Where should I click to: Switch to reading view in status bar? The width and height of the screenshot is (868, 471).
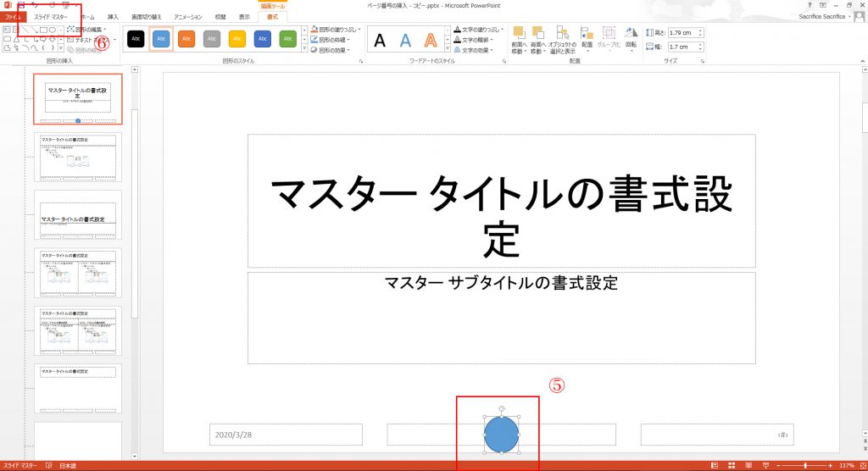pos(748,465)
